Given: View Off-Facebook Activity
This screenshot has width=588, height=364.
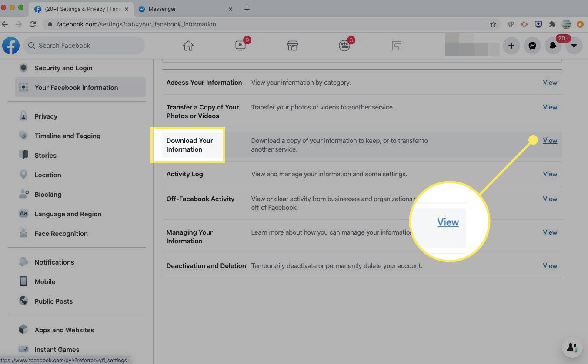Looking at the screenshot, I should coord(550,199).
